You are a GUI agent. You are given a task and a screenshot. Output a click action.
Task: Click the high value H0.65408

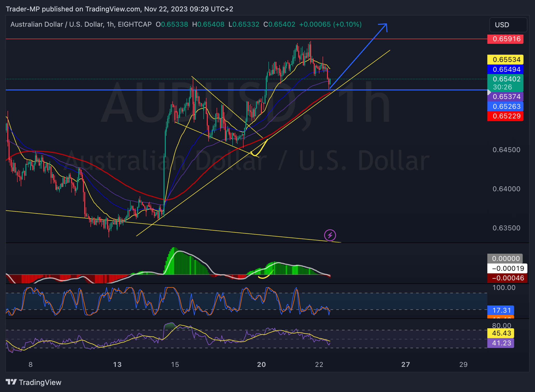(208, 24)
